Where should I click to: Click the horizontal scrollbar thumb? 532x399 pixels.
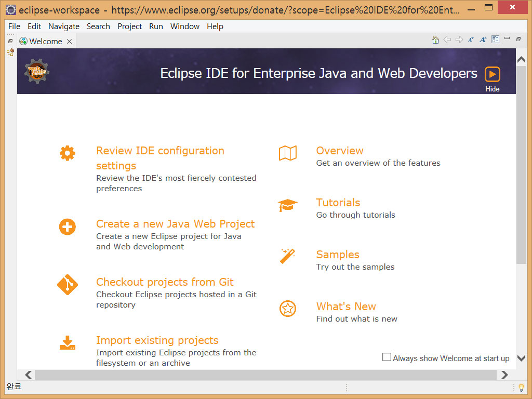click(x=265, y=375)
